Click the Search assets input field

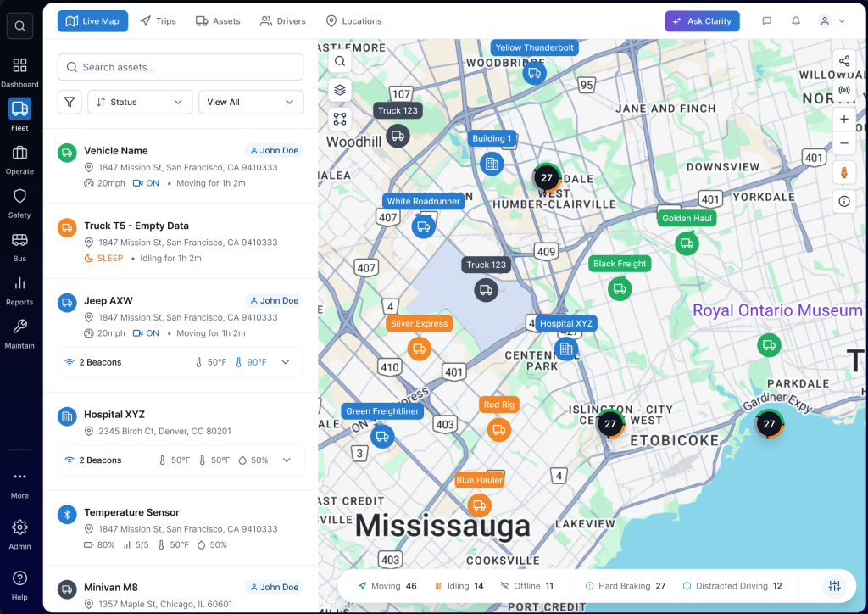[181, 67]
